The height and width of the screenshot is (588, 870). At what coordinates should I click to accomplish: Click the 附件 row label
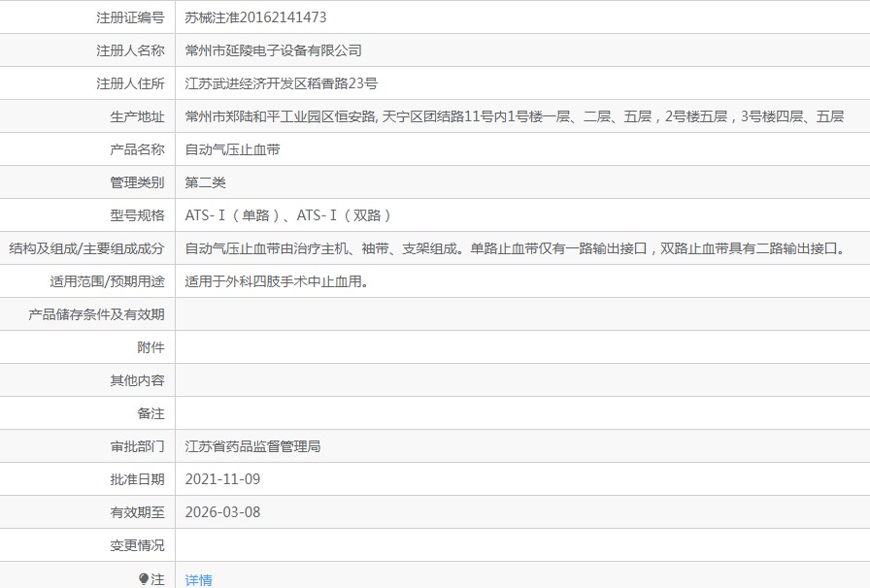pos(151,347)
